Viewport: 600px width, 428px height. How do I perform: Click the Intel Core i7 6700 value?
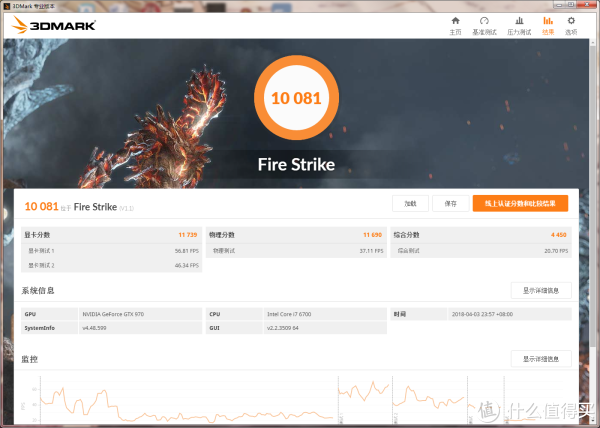pyautogui.click(x=289, y=314)
